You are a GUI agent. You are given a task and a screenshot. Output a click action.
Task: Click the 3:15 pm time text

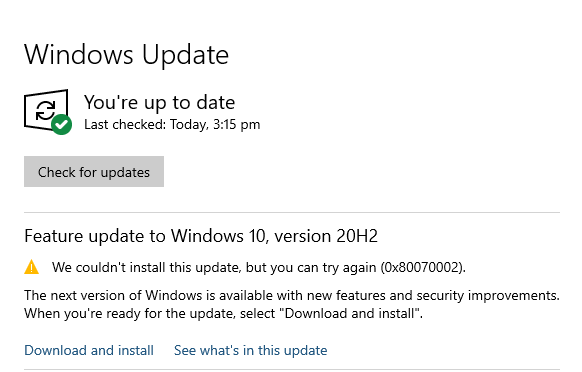236,125
